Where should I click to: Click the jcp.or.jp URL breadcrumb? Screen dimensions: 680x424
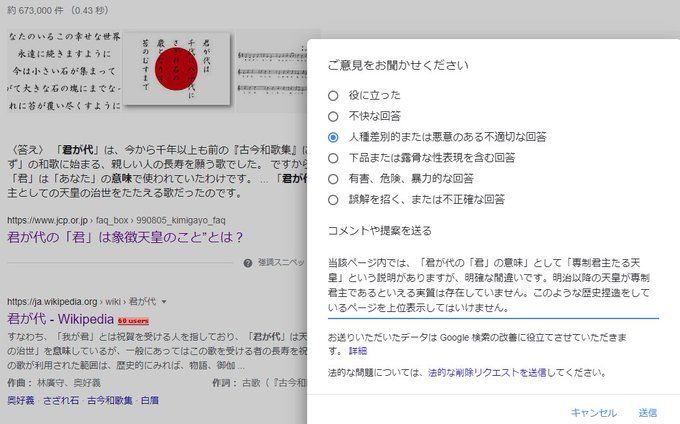click(116, 220)
